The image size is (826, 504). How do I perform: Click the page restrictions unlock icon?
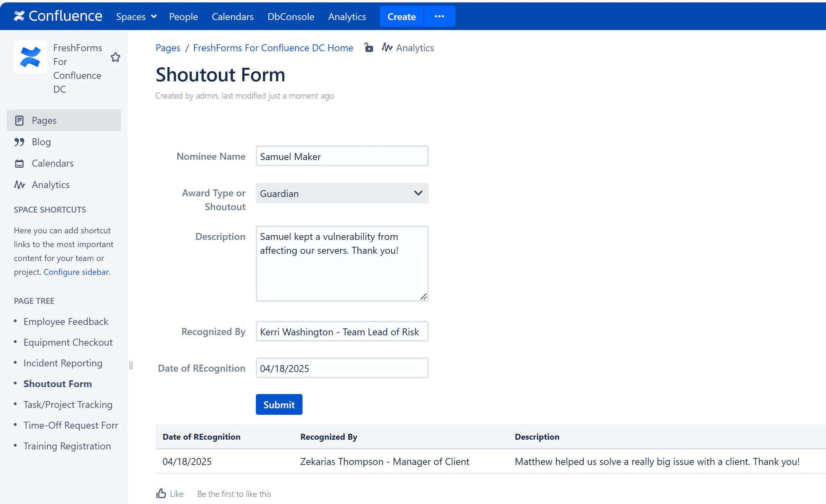click(369, 48)
